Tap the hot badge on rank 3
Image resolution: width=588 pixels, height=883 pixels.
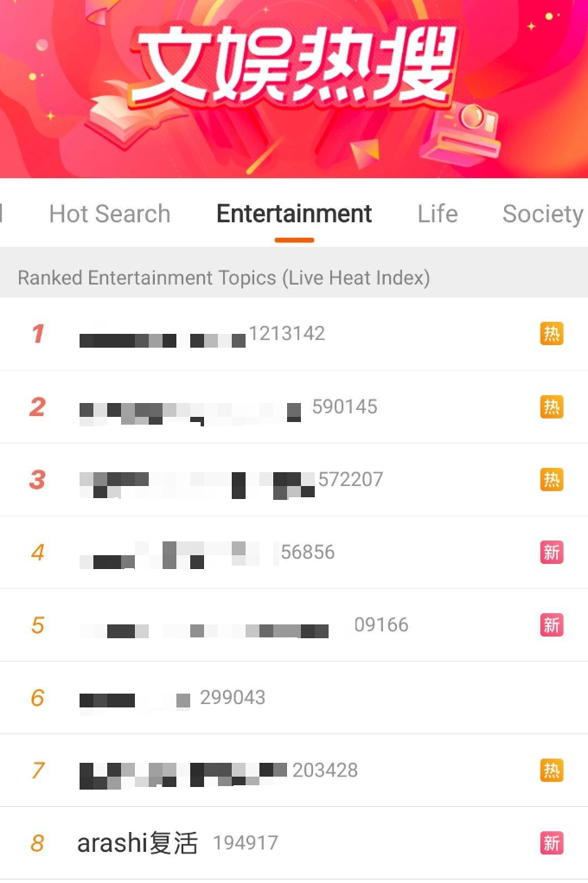click(552, 479)
